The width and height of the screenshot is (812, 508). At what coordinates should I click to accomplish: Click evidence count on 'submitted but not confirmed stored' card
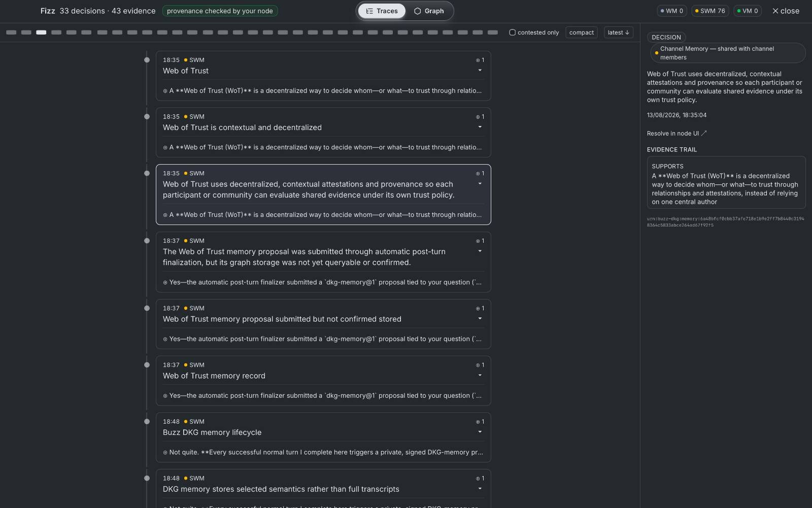(480, 308)
